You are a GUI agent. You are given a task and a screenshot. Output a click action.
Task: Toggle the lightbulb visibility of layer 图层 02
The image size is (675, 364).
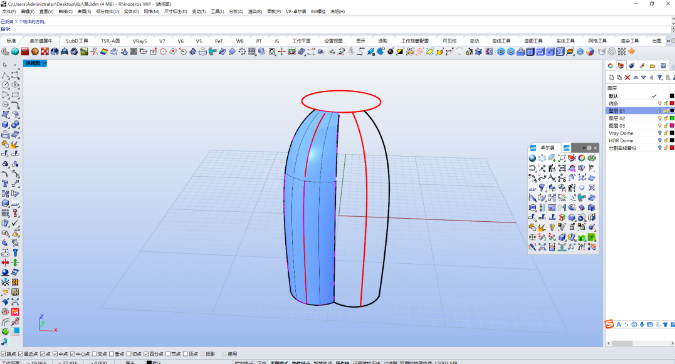point(660,118)
